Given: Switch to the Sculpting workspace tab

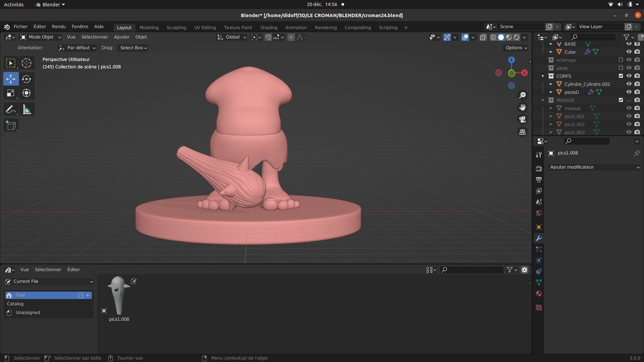Looking at the screenshot, I should click(x=176, y=27).
